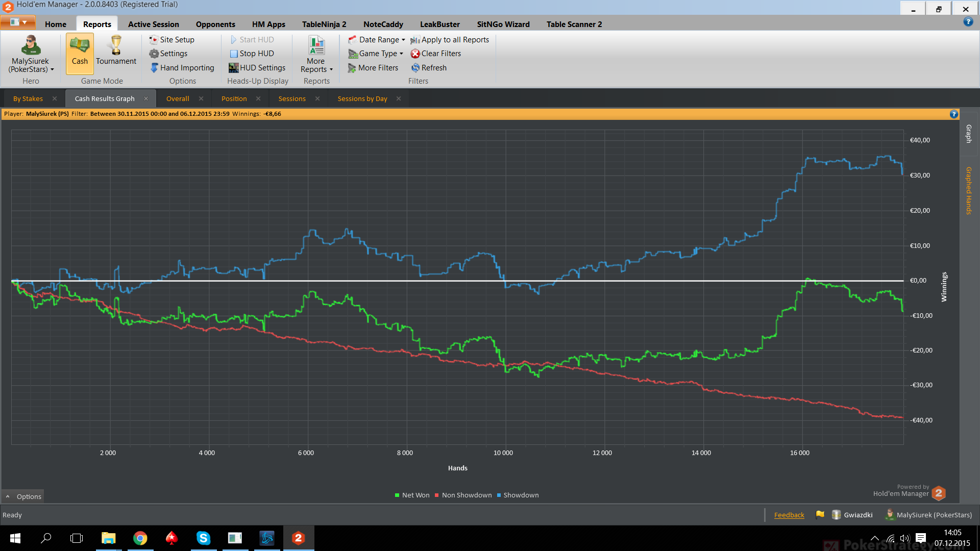980x551 pixels.
Task: Select Cash game mode icon
Action: 80,45
